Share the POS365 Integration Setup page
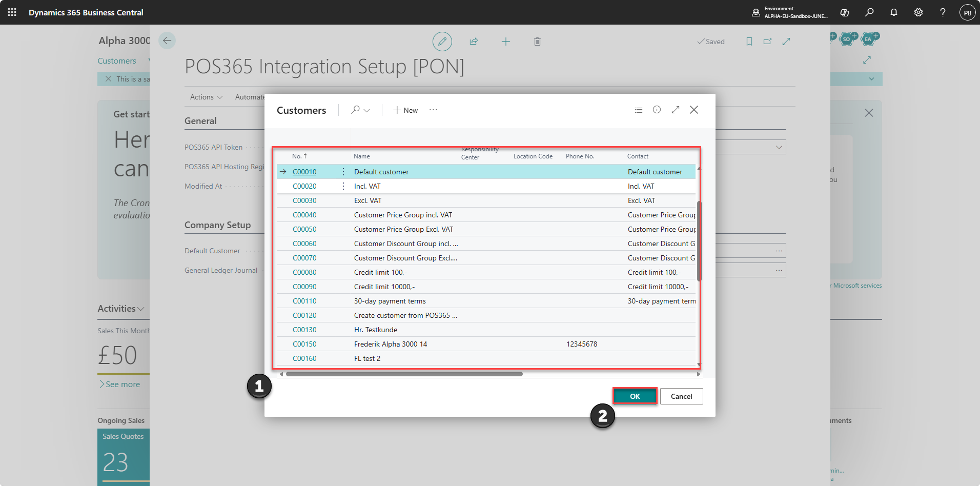Viewport: 980px width, 486px height. coord(474,42)
